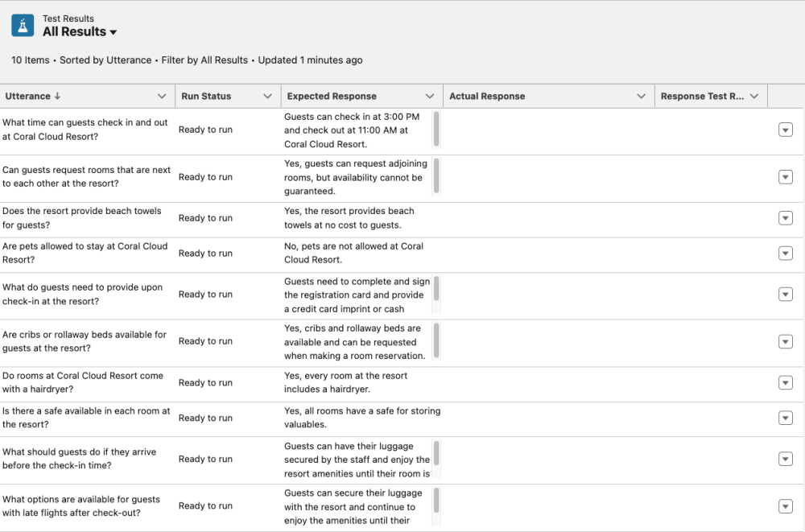Open row actions for the hairdryer question

point(786,384)
